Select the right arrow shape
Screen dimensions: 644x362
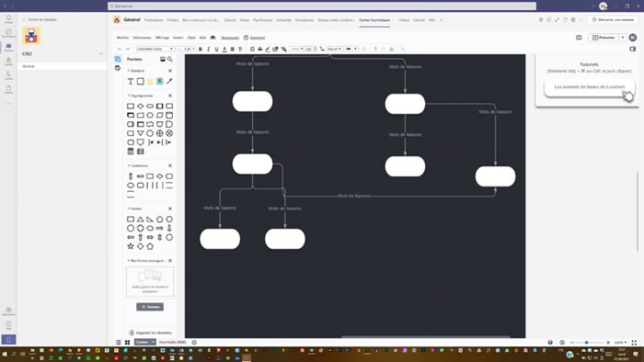[x=160, y=229]
